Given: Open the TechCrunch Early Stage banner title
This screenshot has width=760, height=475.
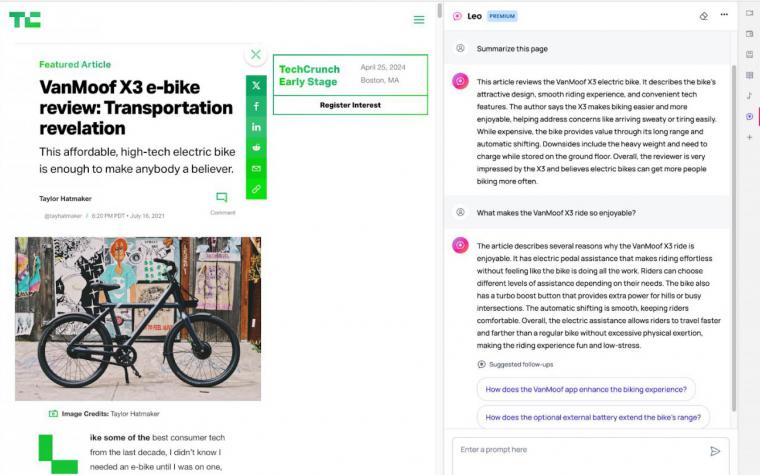Looking at the screenshot, I should (309, 76).
